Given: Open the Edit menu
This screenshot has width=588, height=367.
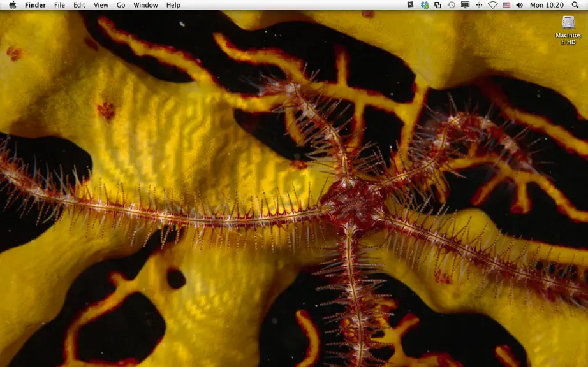Looking at the screenshot, I should [x=79, y=5].
